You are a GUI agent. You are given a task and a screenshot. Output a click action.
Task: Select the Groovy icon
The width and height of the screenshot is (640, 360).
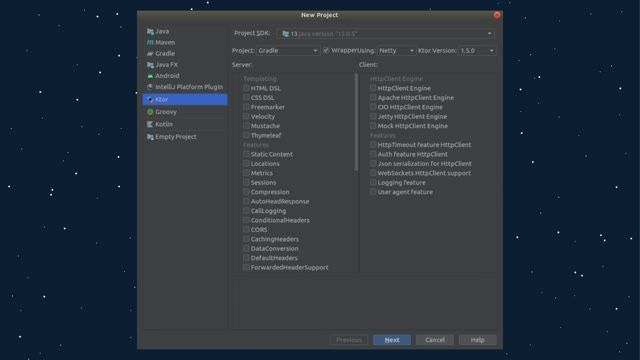point(150,112)
